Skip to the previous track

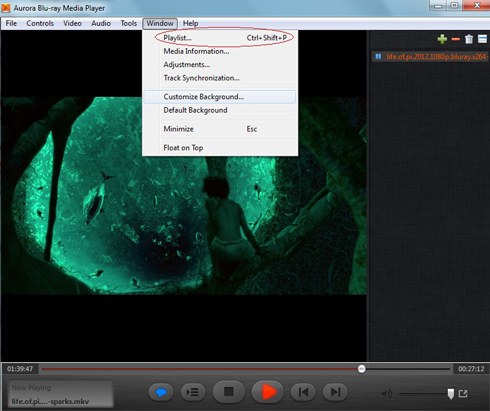click(303, 392)
